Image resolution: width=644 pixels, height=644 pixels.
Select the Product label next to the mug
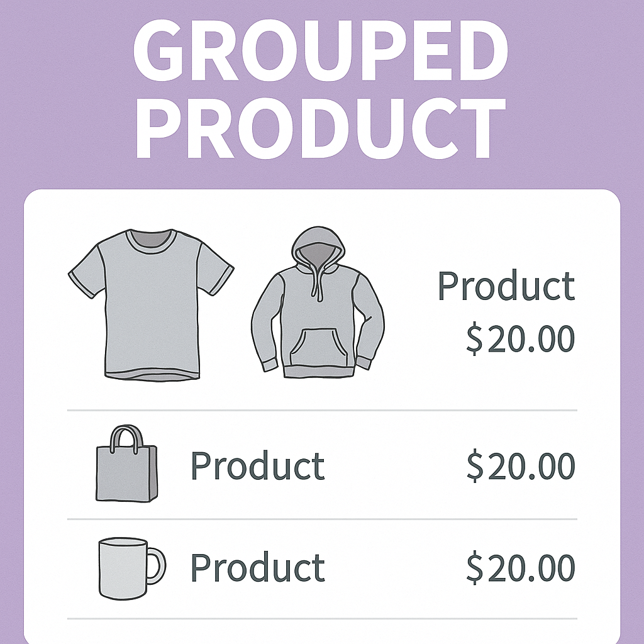tap(257, 567)
